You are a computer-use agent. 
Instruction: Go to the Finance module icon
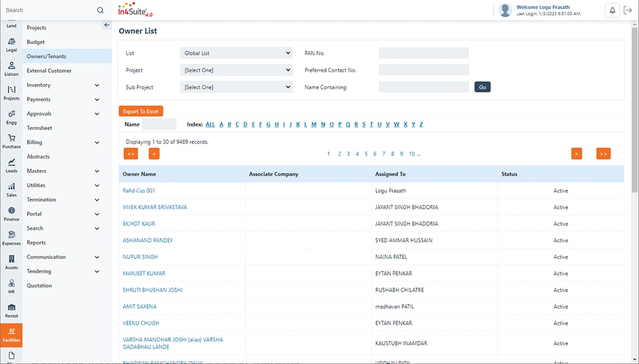12,213
